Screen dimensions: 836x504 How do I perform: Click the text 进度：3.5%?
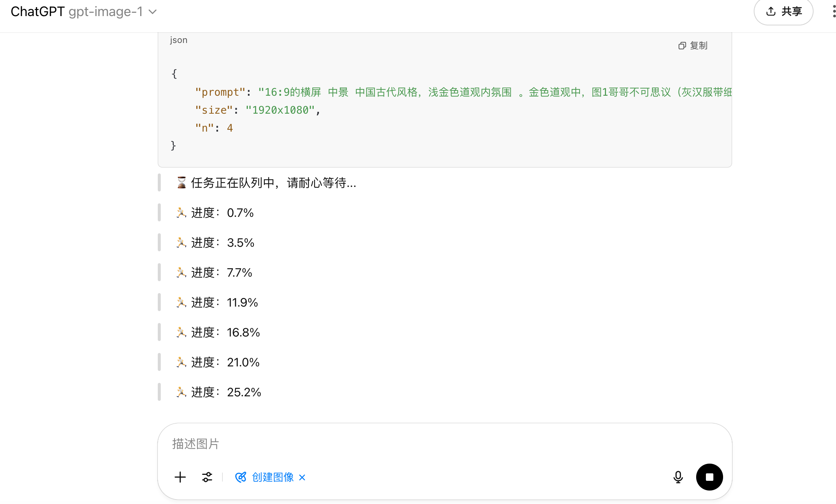tap(223, 242)
